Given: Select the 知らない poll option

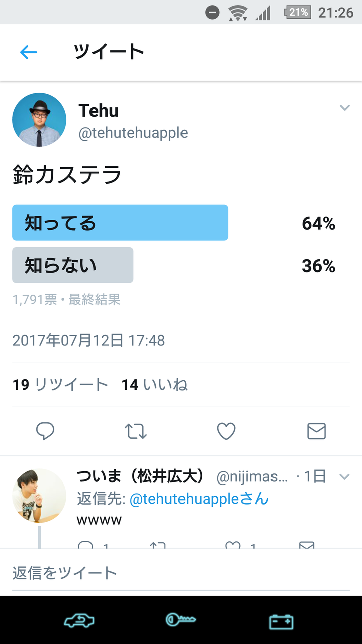Looking at the screenshot, I should point(72,265).
